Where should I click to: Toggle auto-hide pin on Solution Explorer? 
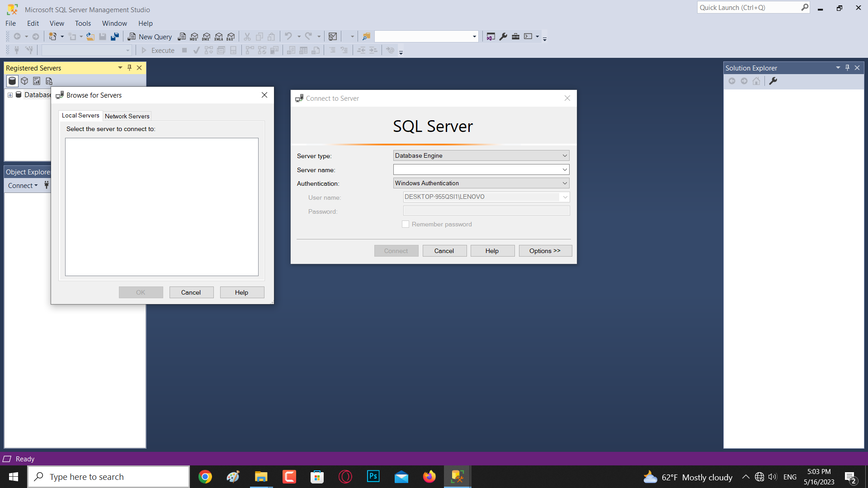[847, 68]
